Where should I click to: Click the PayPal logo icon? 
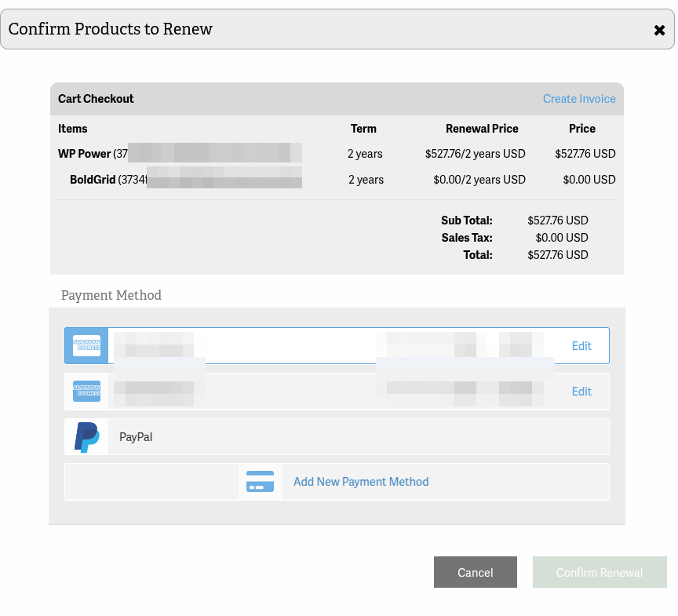[86, 437]
